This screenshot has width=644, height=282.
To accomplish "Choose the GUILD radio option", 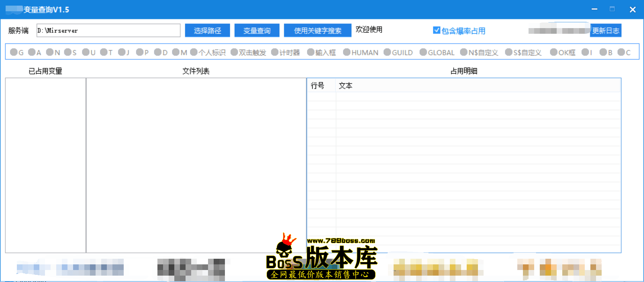I will click(387, 52).
